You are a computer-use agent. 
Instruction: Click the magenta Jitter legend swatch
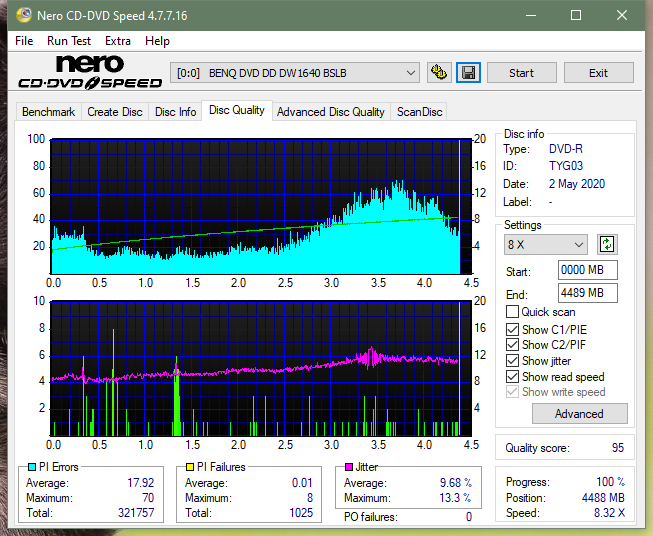pyautogui.click(x=349, y=467)
